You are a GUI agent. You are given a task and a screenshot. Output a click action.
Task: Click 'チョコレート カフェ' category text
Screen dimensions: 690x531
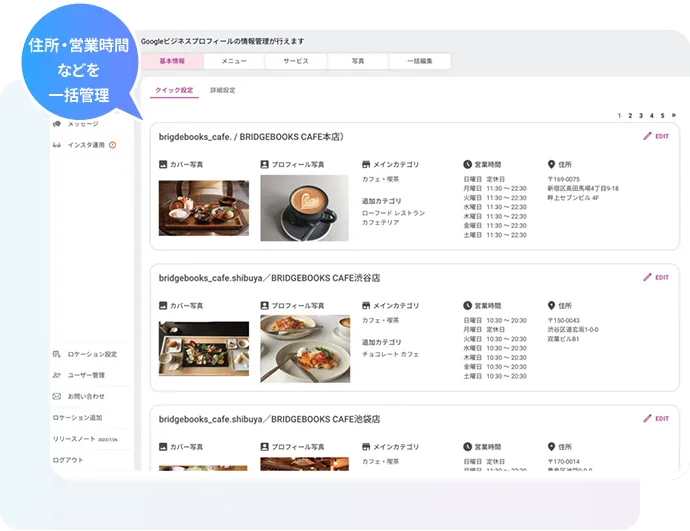click(390, 354)
